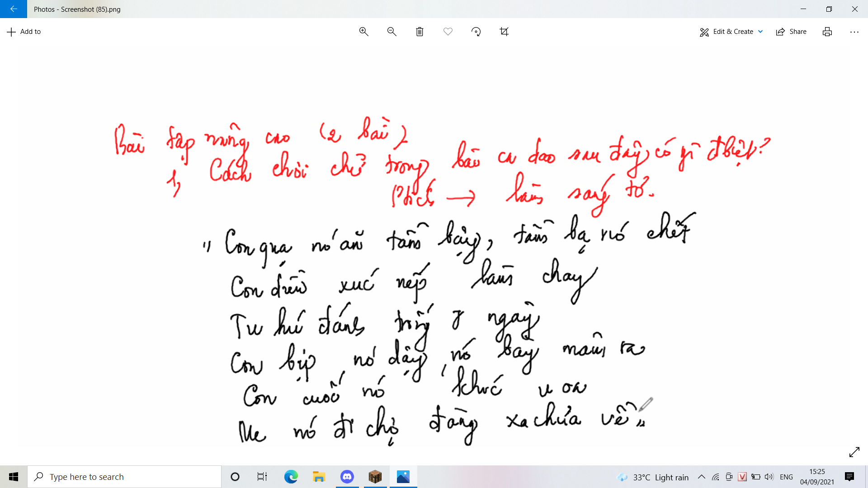Open File Explorer from taskbar
The height and width of the screenshot is (488, 868).
(x=319, y=477)
